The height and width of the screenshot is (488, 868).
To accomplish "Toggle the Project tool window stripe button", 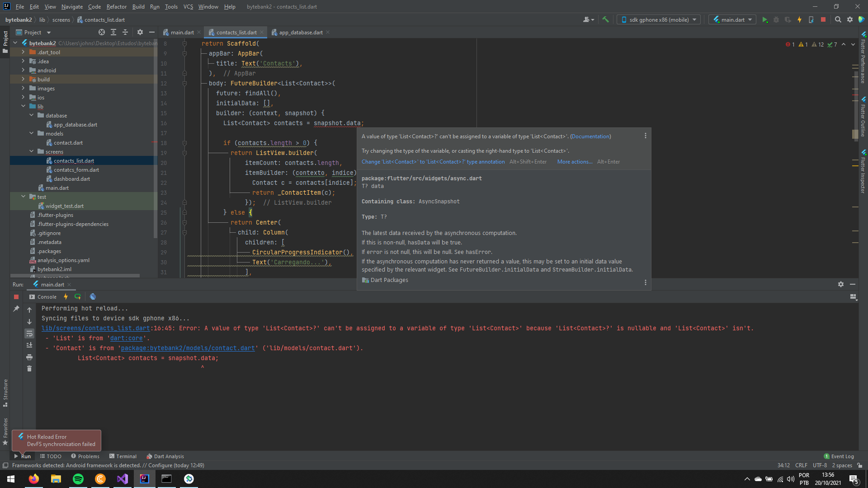I will 5,42.
